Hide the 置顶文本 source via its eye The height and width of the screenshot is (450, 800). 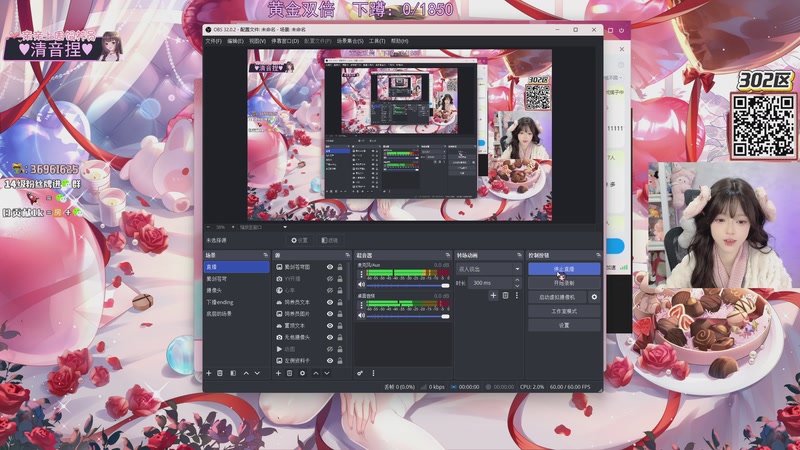coord(330,326)
